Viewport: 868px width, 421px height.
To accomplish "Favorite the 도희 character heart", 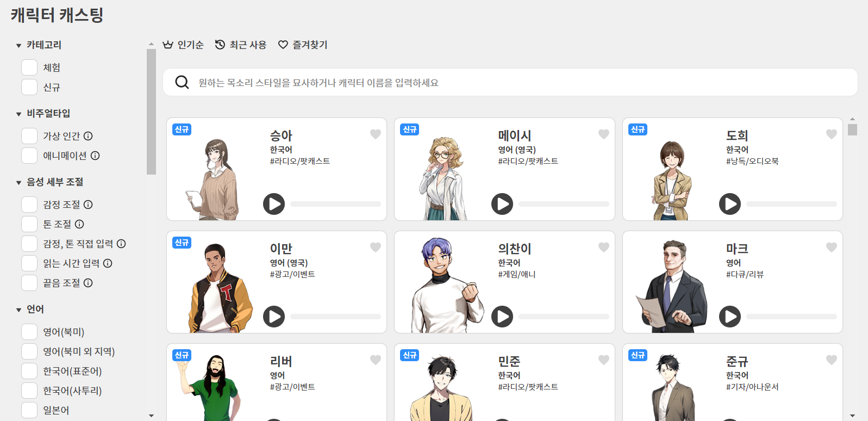I will [x=832, y=134].
